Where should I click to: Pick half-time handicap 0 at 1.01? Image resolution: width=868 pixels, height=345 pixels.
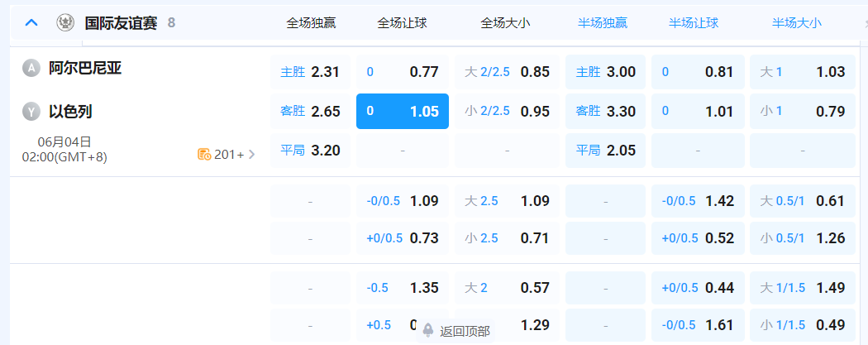point(698,112)
